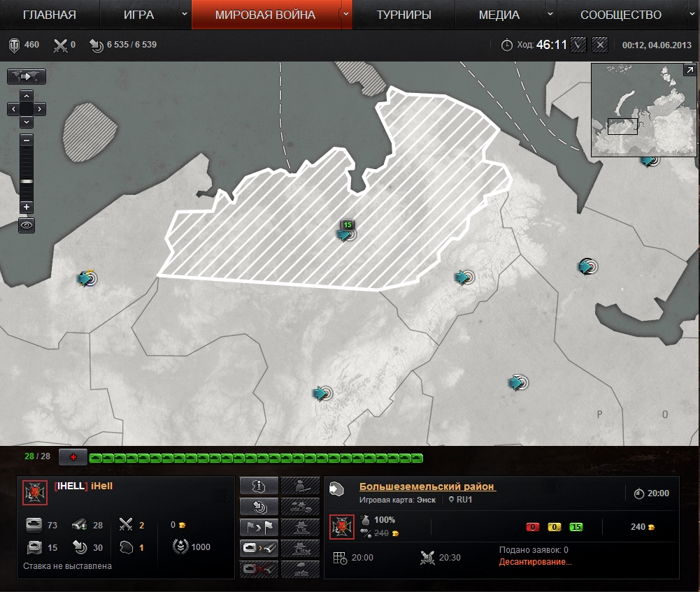Open the ТУРНИРЫ menu item
This screenshot has height=592, width=700.
(x=403, y=15)
